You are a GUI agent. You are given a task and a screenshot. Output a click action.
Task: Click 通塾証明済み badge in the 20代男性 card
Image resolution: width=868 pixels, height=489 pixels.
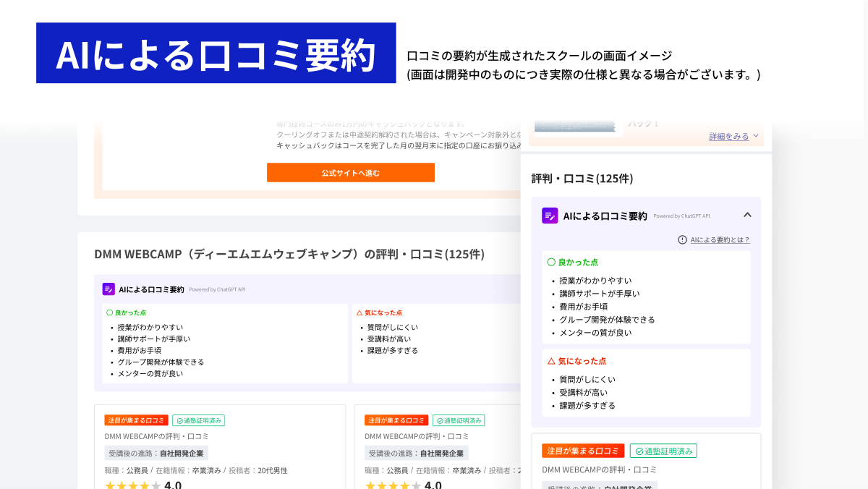[199, 420]
